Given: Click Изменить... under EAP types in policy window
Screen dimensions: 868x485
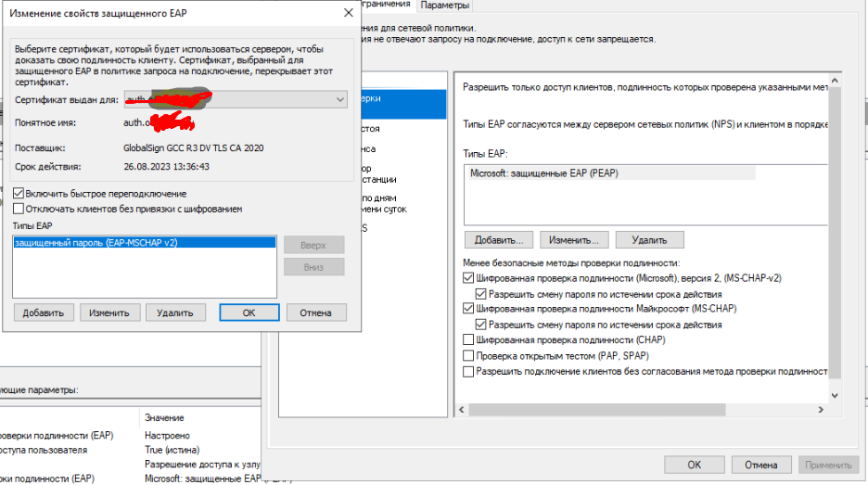Looking at the screenshot, I should pyautogui.click(x=574, y=240).
